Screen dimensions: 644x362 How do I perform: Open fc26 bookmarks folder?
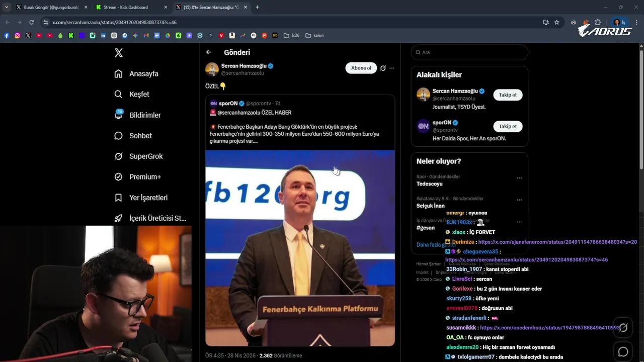pos(291,35)
